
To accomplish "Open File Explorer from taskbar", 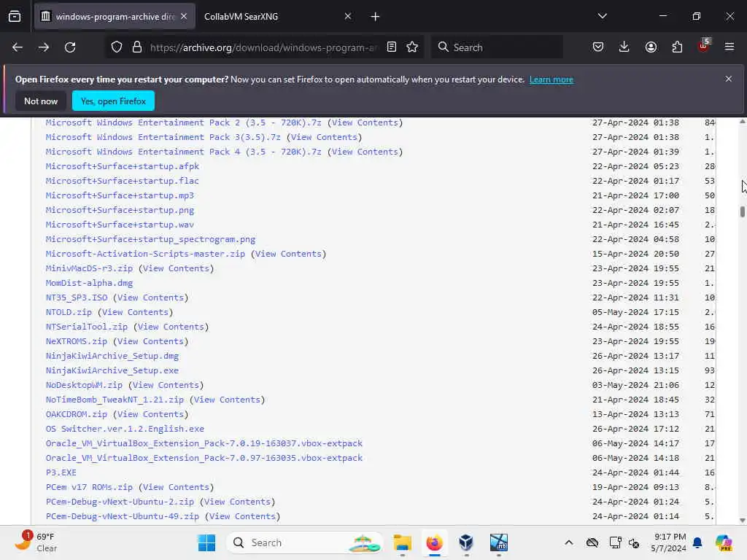I will click(x=402, y=542).
